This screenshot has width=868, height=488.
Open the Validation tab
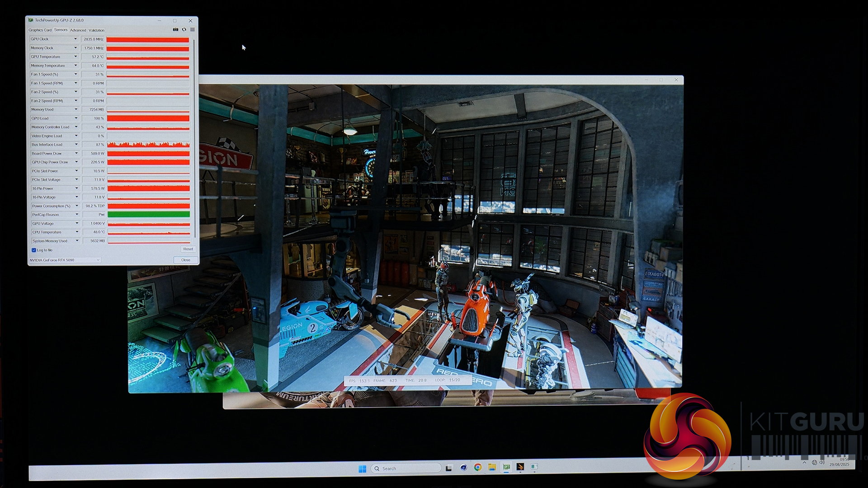(x=96, y=30)
